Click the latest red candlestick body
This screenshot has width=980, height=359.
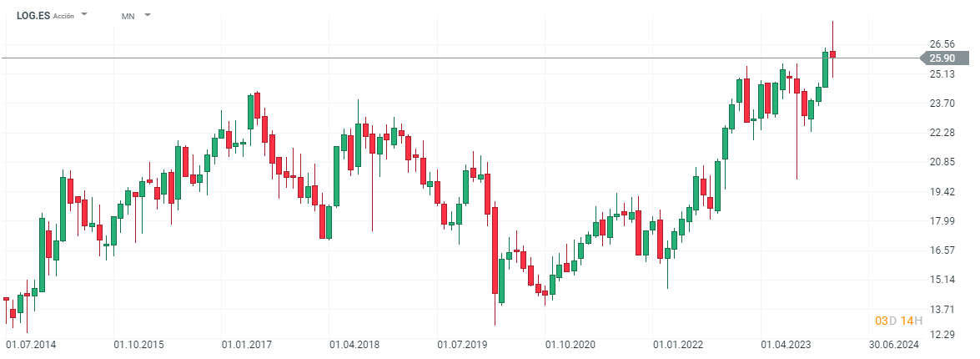832,55
